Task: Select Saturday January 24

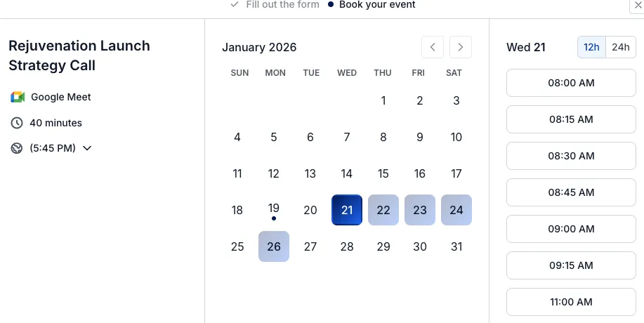Action: tap(456, 210)
